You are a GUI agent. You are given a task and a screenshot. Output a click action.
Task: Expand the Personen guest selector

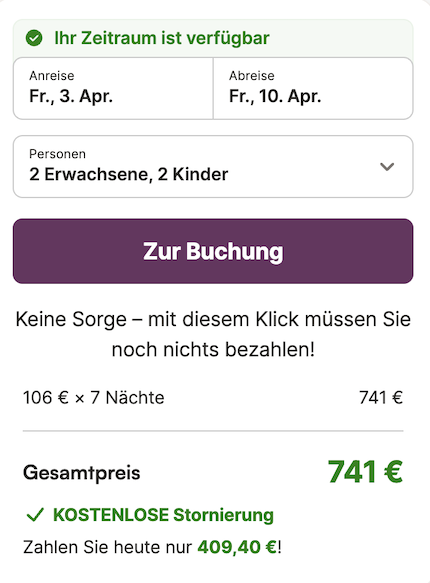pos(213,167)
